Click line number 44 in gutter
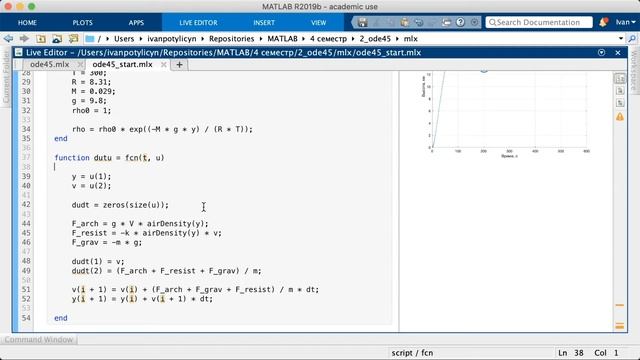 pyautogui.click(x=26, y=224)
